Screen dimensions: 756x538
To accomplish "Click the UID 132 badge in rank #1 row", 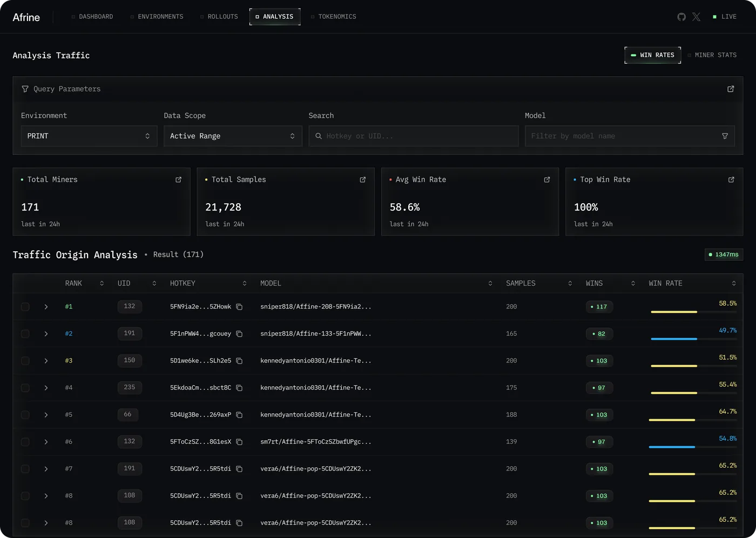I will 130,306.
